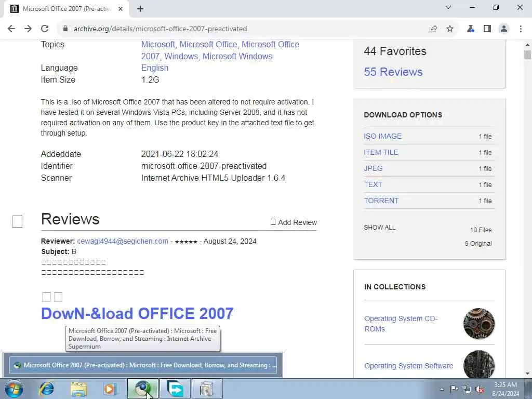Click the Operating System Software collection thumbnail
Image resolution: width=532 pixels, height=399 pixels.
[479, 364]
